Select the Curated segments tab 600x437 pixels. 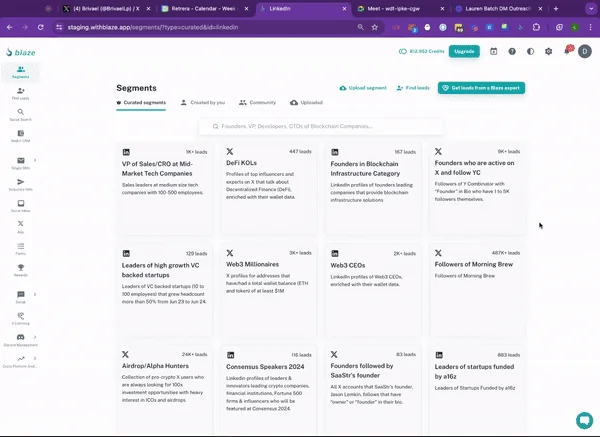pyautogui.click(x=141, y=103)
